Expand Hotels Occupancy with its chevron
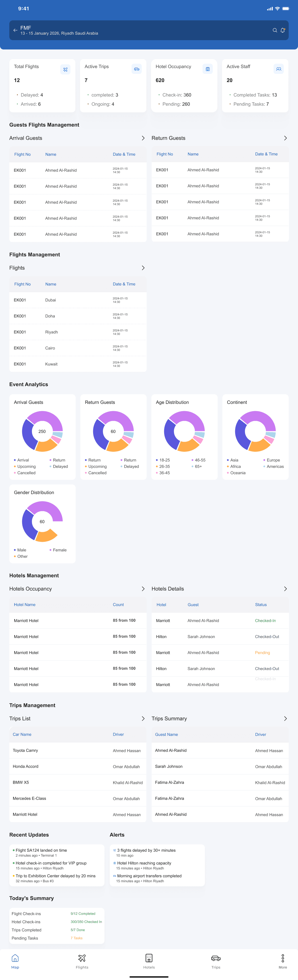 point(143,589)
